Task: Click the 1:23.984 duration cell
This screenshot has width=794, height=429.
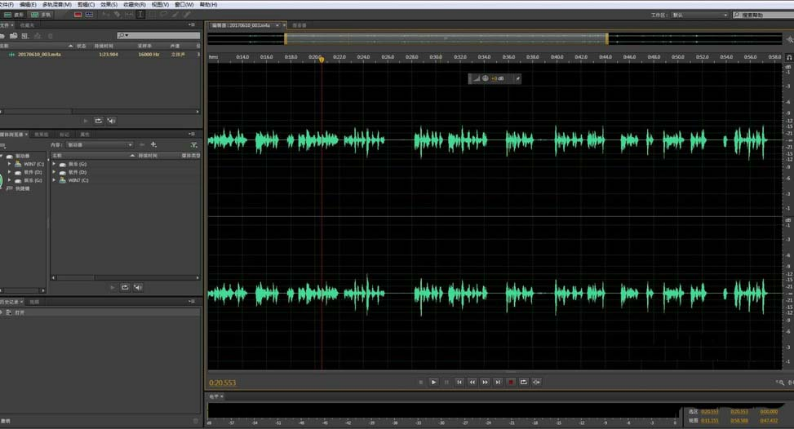Action: tap(108, 54)
